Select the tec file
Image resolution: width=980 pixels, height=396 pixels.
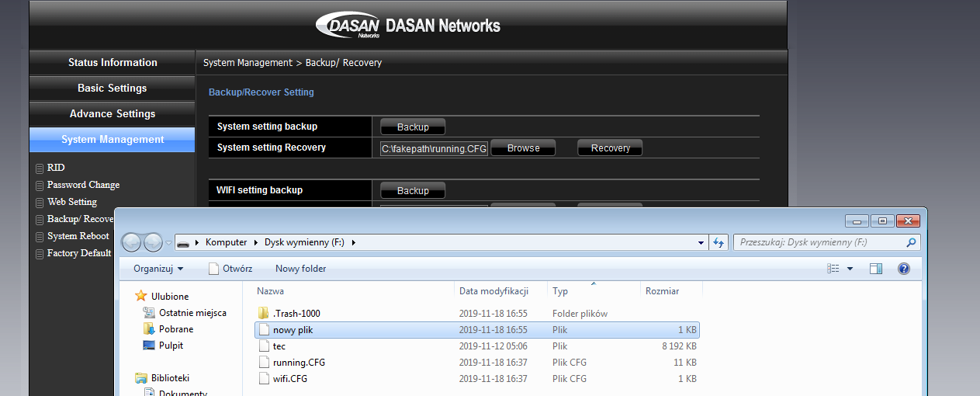[x=477, y=346]
